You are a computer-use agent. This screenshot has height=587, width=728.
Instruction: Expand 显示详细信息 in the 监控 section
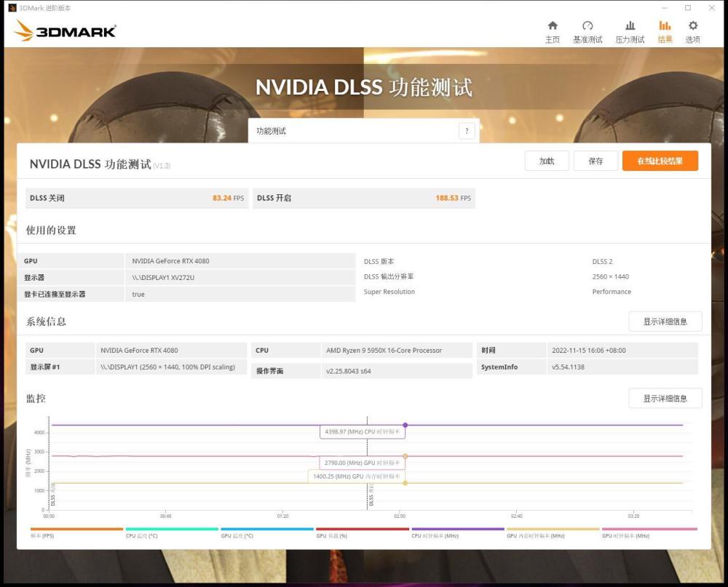pos(665,399)
